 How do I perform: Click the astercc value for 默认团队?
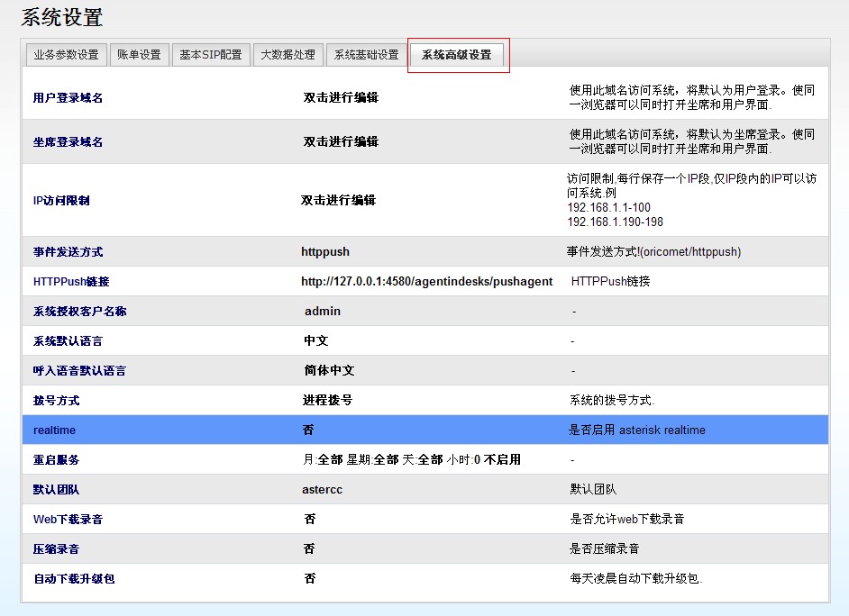pyautogui.click(x=322, y=490)
